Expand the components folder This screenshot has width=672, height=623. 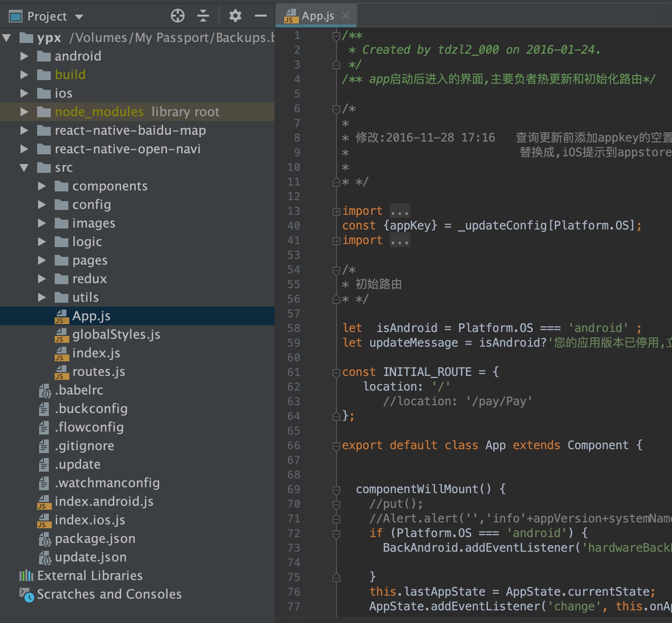(42, 186)
